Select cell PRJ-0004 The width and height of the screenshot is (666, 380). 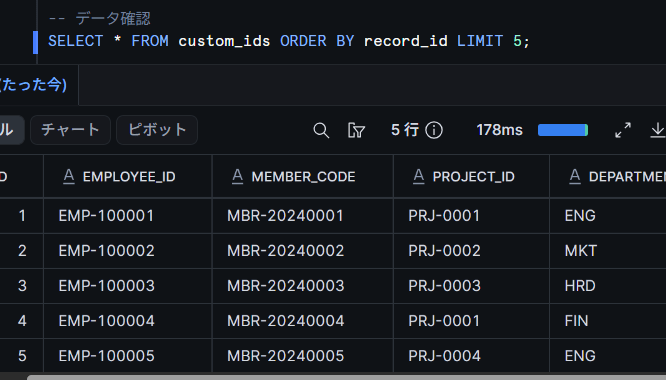pyautogui.click(x=471, y=356)
